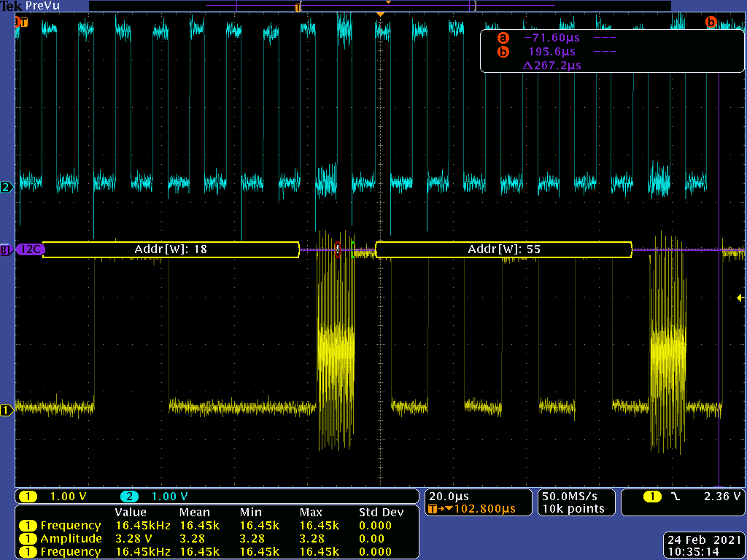Click the 20.0µs horizontal timebase readout
The height and width of the screenshot is (560, 747).
pos(449,495)
